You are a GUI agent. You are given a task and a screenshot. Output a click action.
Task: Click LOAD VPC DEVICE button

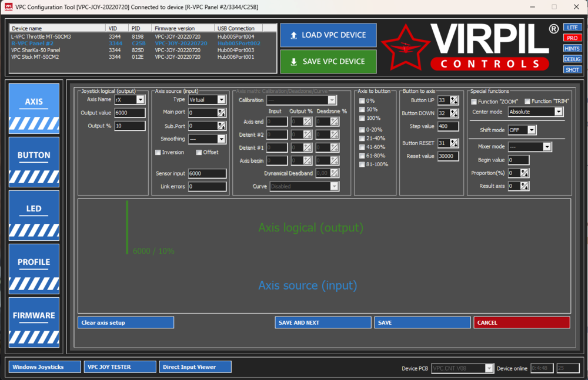(x=328, y=35)
